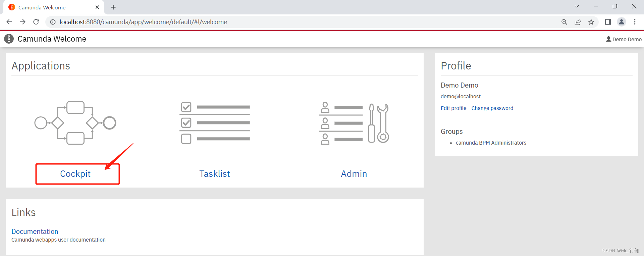Click the Links heading
This screenshot has height=256, width=644.
pos(23,212)
